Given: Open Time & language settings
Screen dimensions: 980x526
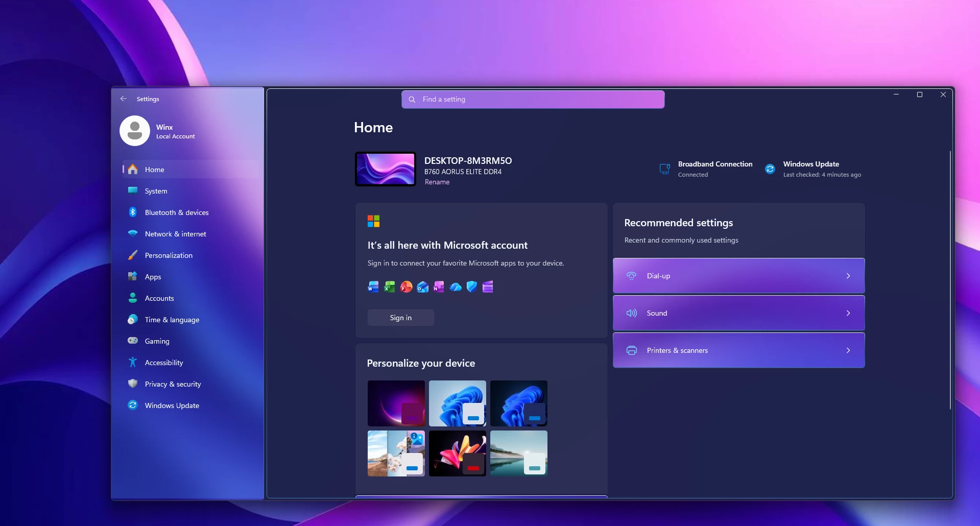Looking at the screenshot, I should [190, 319].
